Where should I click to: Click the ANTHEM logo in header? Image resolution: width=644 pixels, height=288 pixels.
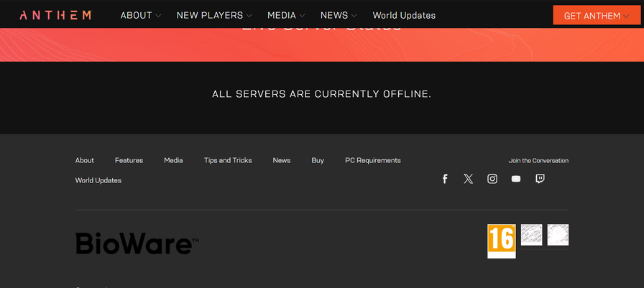pos(55,16)
